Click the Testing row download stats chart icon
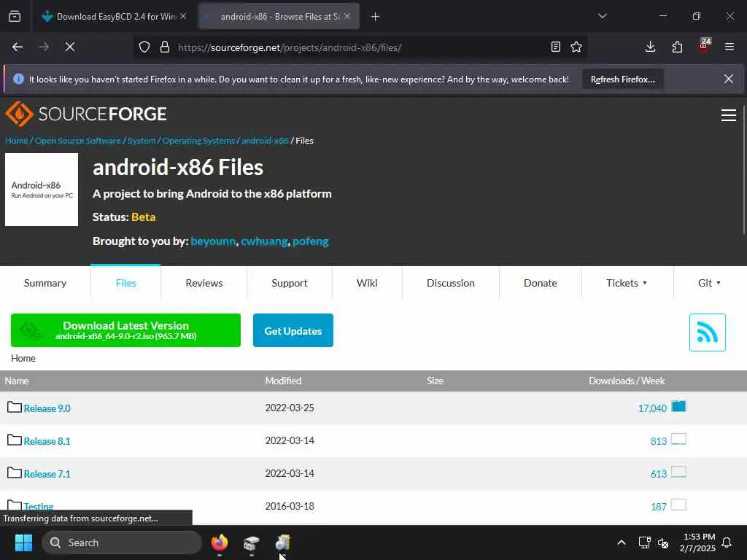Image resolution: width=747 pixels, height=560 pixels. (678, 505)
